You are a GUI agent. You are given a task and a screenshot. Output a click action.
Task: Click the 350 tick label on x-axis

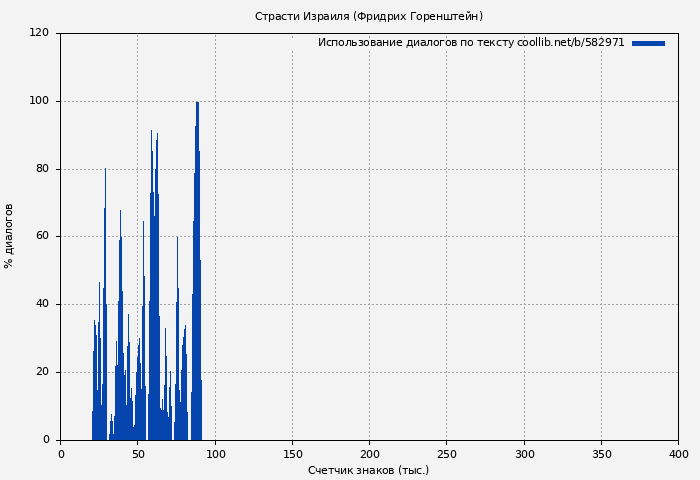coord(601,454)
